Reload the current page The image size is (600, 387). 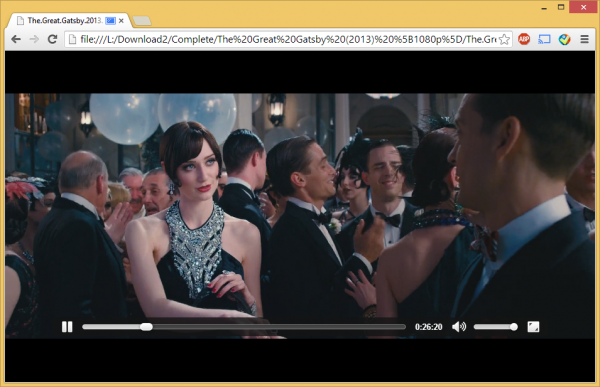[x=52, y=39]
